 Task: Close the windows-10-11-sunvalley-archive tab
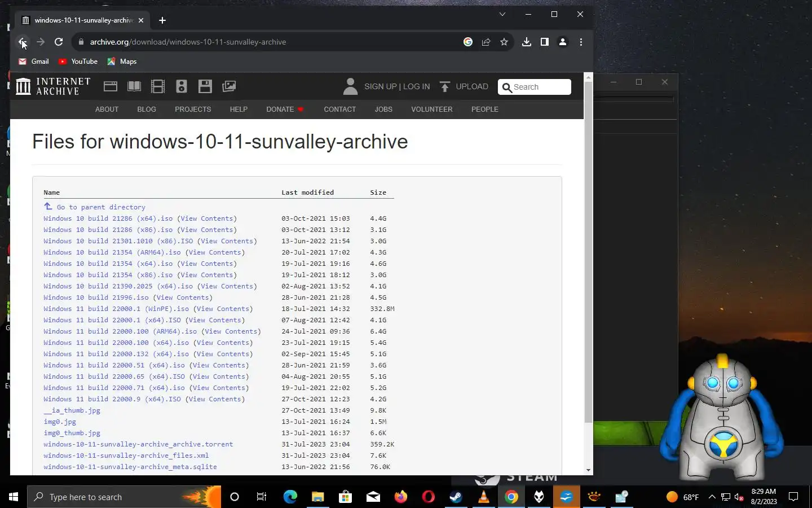click(141, 20)
